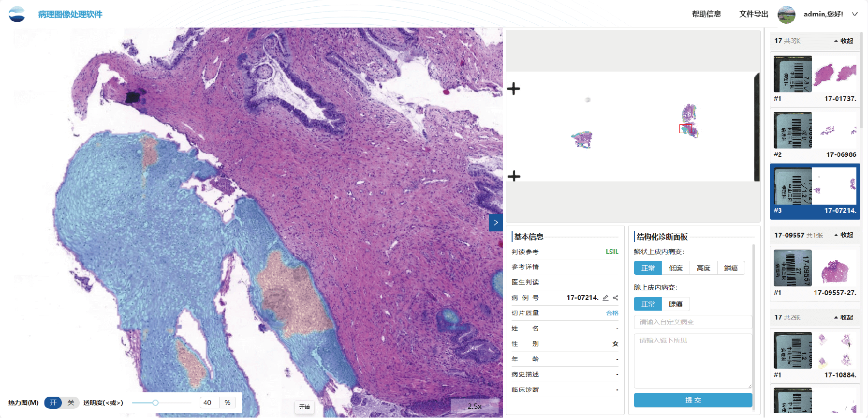The image size is (868, 418).
Task: Click the 临床诊断 row
Action: tap(565, 389)
